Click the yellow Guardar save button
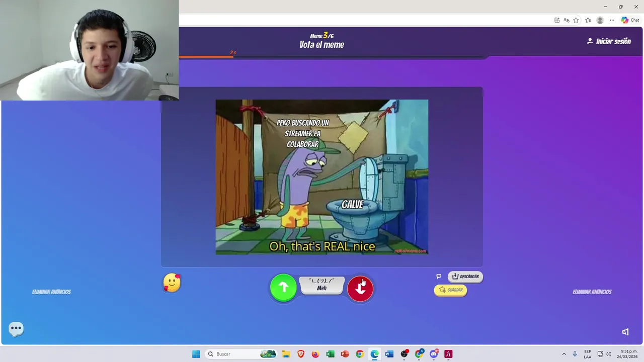This screenshot has width=644, height=362. pyautogui.click(x=450, y=290)
